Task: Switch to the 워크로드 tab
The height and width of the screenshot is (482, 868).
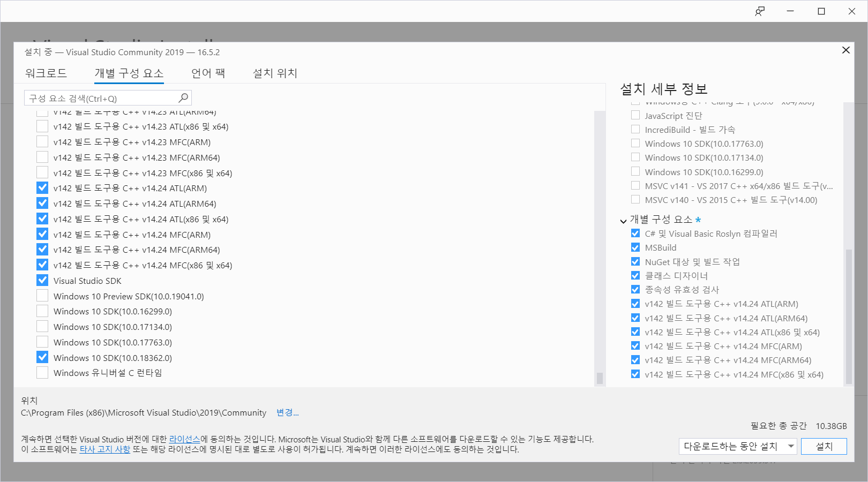Action: click(x=46, y=73)
